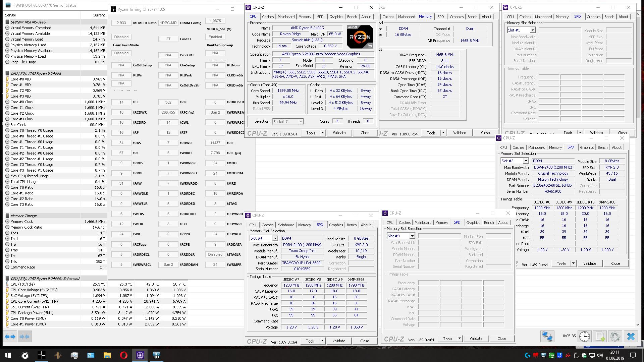This screenshot has height=362, width=644.
Task: Click the Windows Start button
Action: [x=8, y=355]
